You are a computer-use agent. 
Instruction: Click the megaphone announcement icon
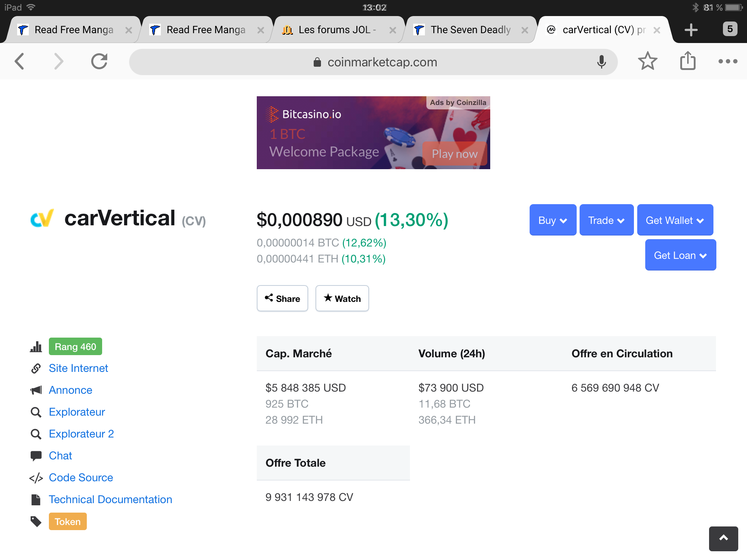(x=36, y=390)
